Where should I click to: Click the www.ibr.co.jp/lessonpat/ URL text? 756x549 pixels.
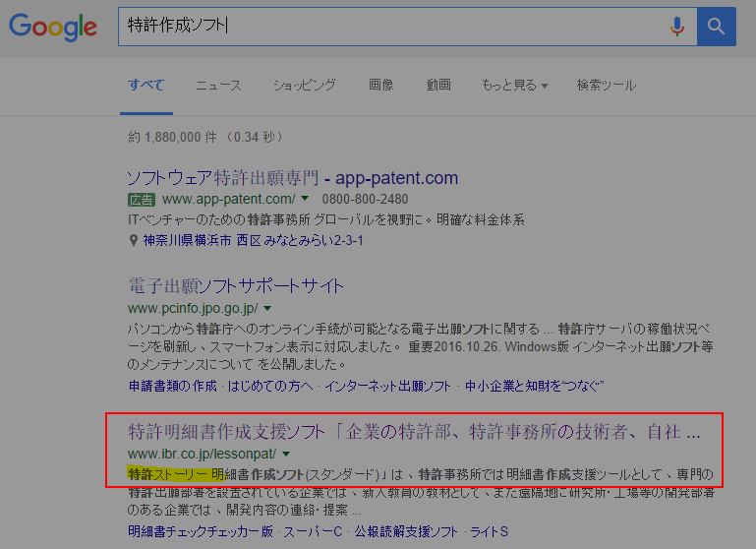[202, 454]
